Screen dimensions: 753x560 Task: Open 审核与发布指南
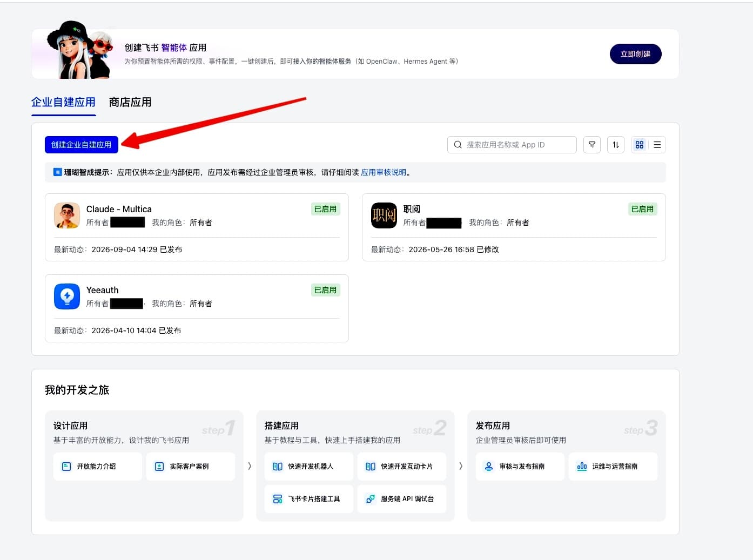pyautogui.click(x=520, y=467)
